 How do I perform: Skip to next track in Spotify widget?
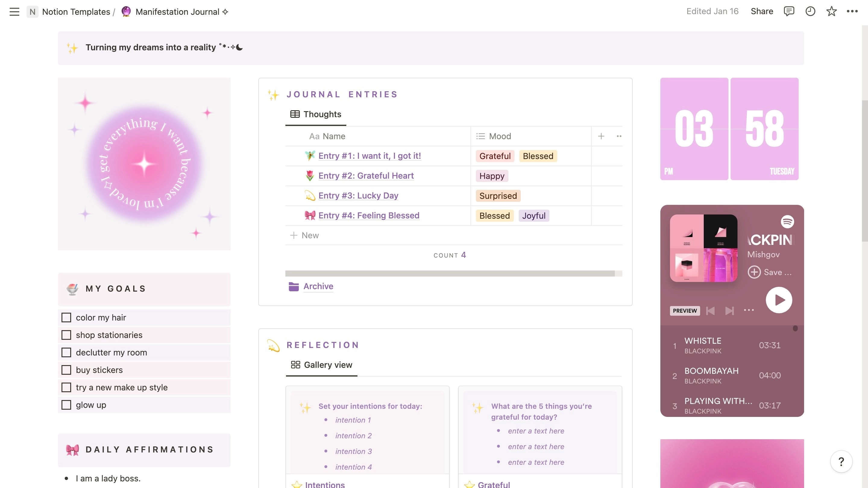[729, 311]
